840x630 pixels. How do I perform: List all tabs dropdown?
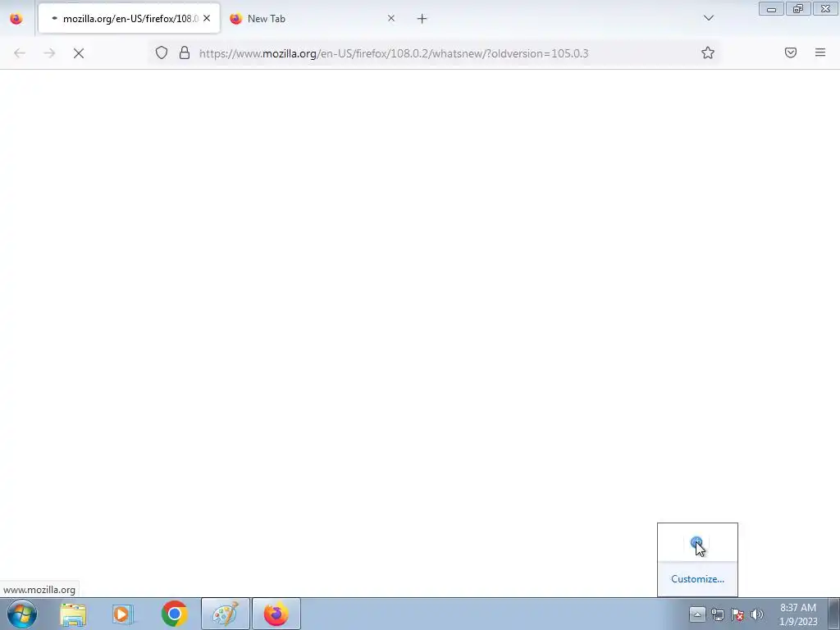coord(709,18)
